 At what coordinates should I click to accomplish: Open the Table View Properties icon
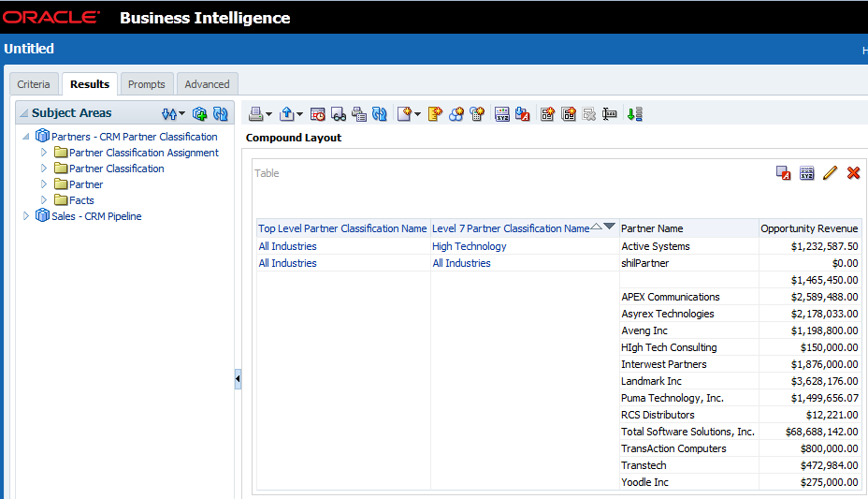click(x=807, y=173)
